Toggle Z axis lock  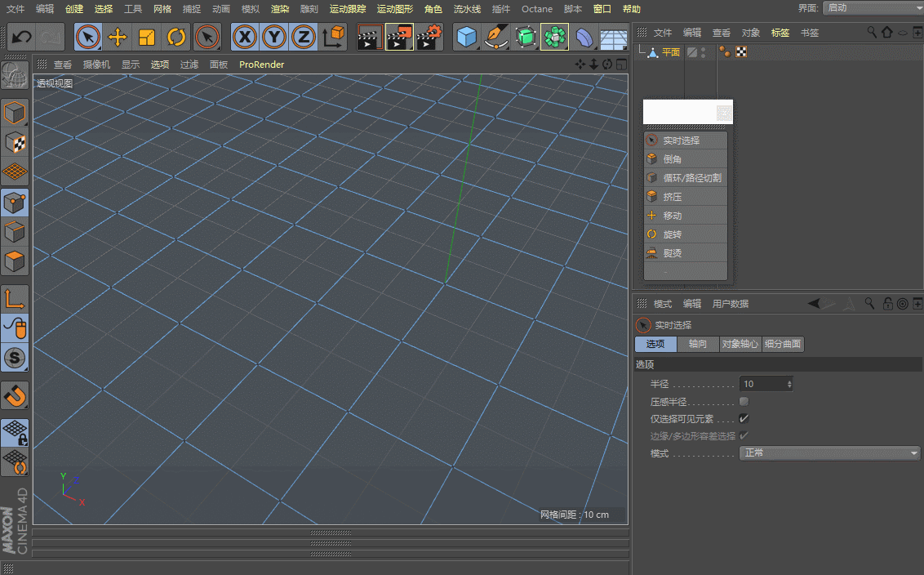[304, 37]
